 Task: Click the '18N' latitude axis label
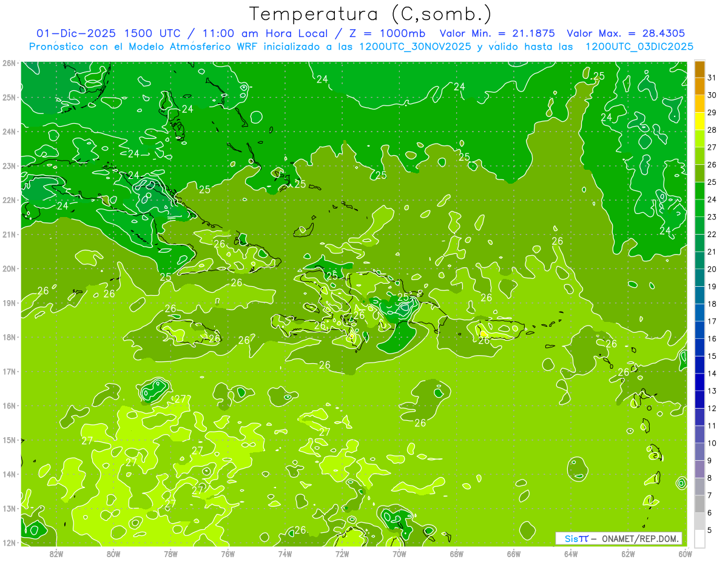click(x=9, y=337)
